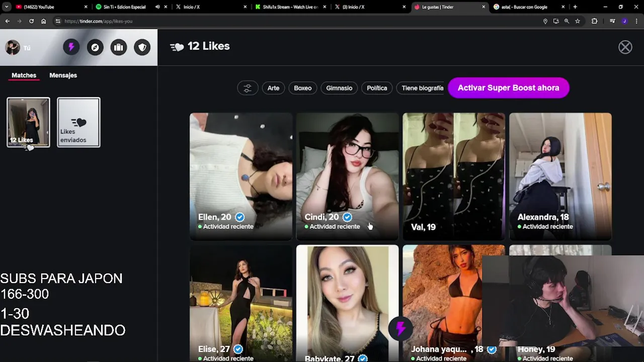
Task: Switch to the Matches tab
Action: coord(24,75)
